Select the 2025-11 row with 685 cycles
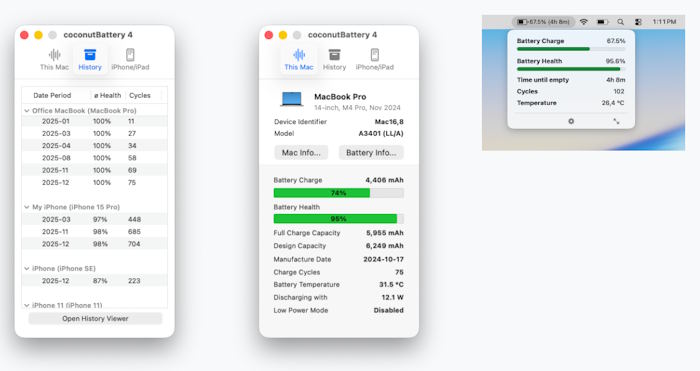 point(95,232)
